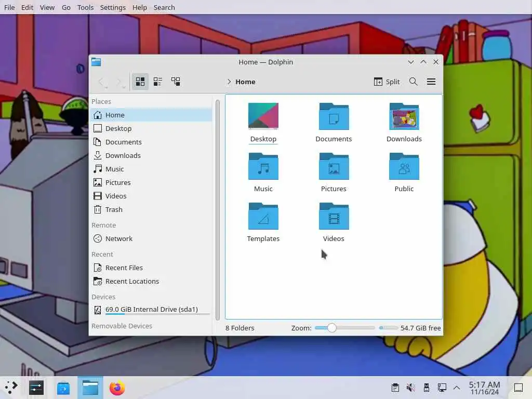Viewport: 532px width, 399px height.
Task: Click the 8 Folders status text
Action: 240,328
